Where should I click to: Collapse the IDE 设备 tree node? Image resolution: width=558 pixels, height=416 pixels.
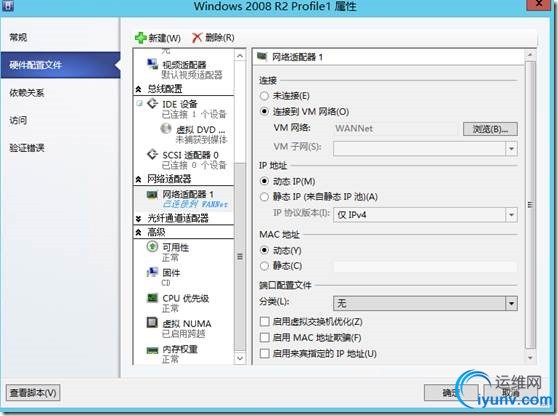(140, 104)
